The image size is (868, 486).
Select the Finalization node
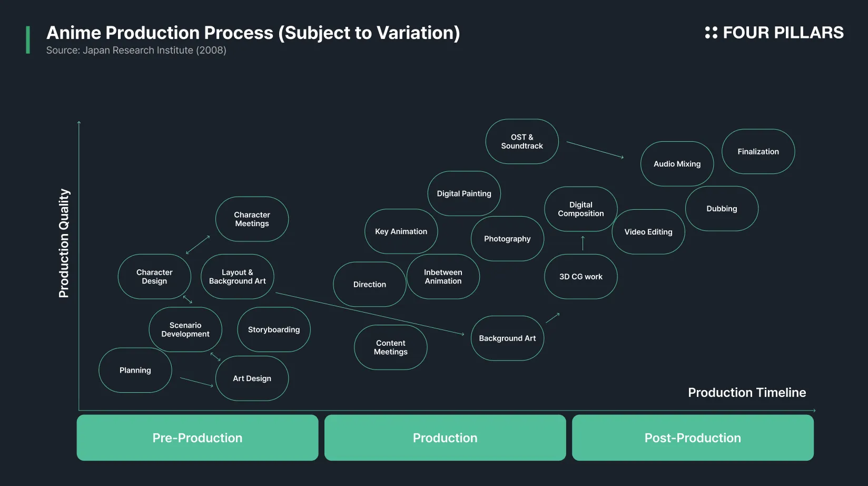tap(758, 152)
